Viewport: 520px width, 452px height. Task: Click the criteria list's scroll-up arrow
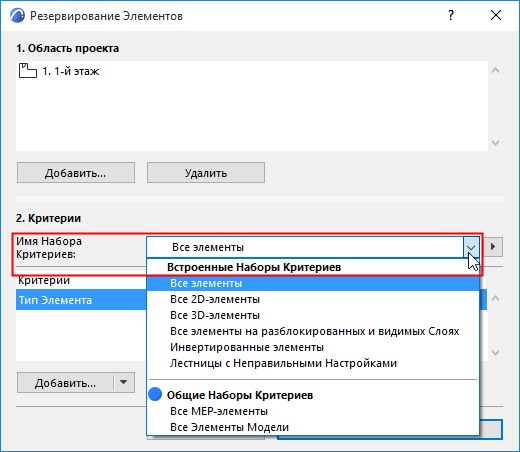(x=496, y=298)
